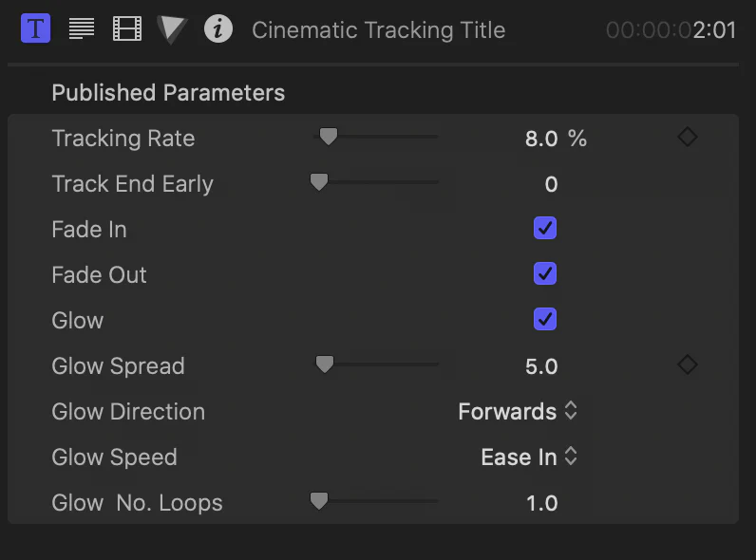
Task: Click the Glow No. Loops slider handle
Action: [319, 501]
